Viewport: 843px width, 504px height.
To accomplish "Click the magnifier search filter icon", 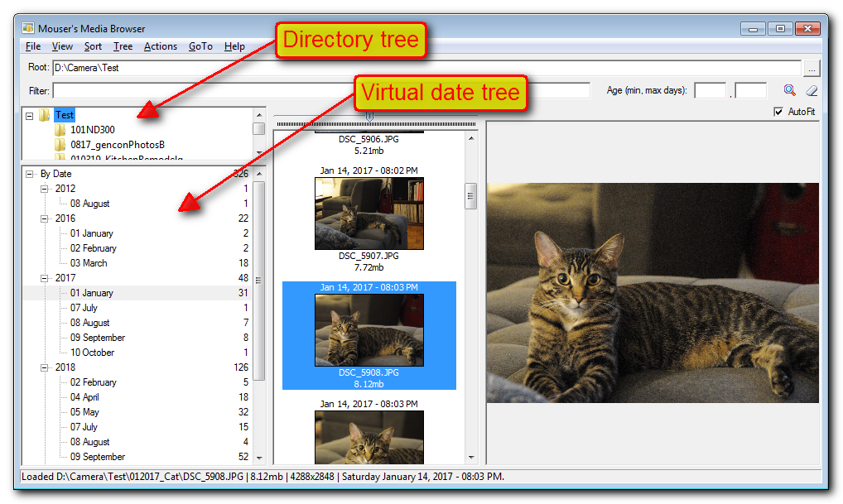I will (790, 90).
